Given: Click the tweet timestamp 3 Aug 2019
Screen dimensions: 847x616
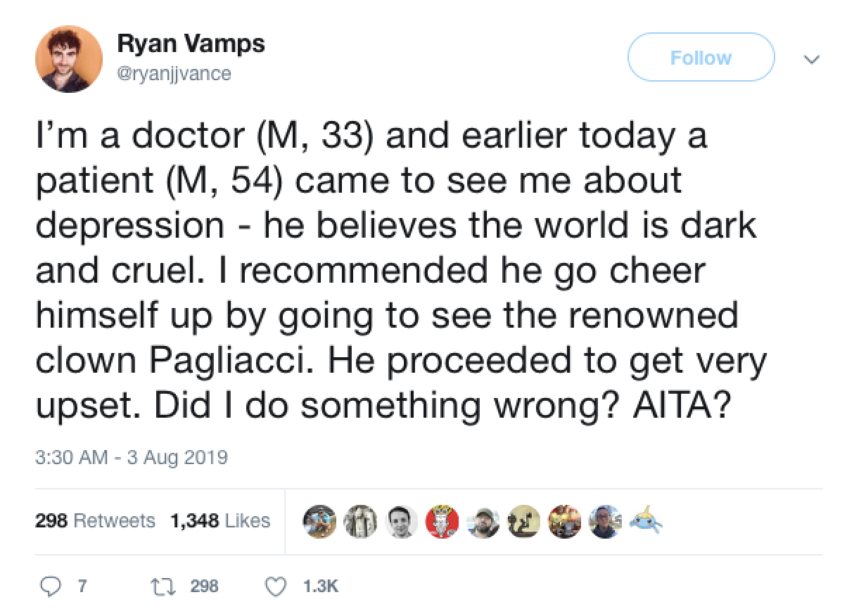Looking at the screenshot, I should 132,458.
